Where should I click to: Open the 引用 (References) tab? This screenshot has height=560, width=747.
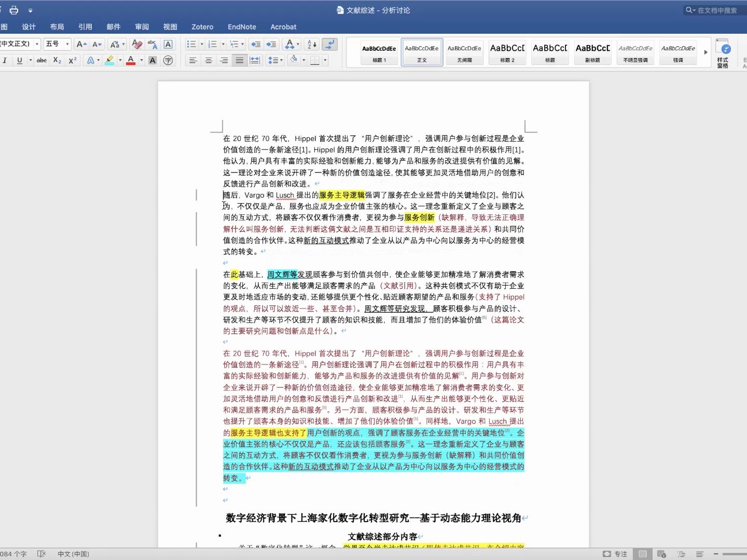(x=85, y=27)
